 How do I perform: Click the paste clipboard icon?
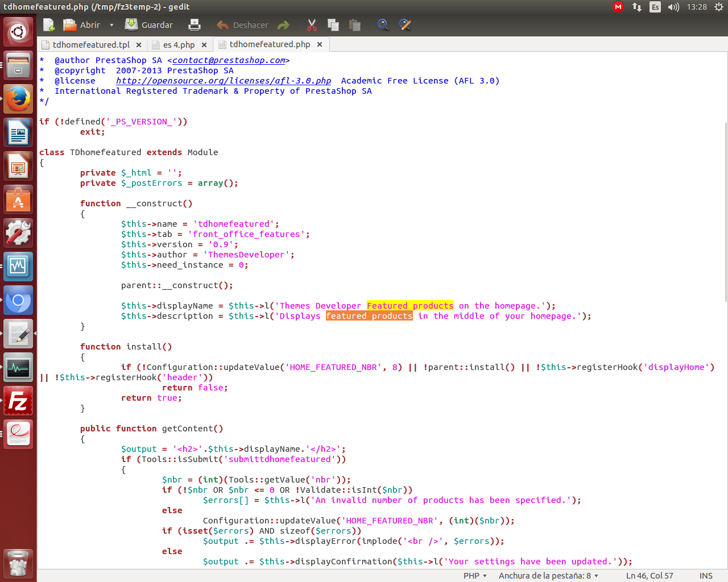[x=355, y=25]
